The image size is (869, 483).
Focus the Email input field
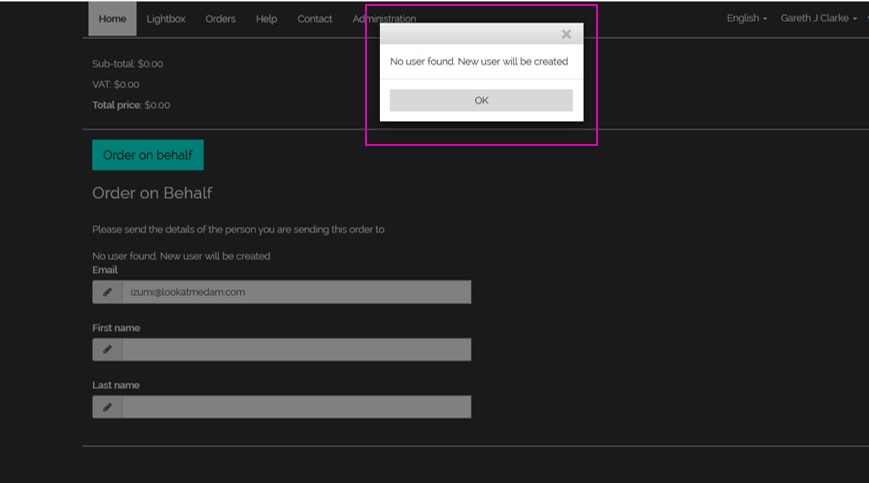297,292
